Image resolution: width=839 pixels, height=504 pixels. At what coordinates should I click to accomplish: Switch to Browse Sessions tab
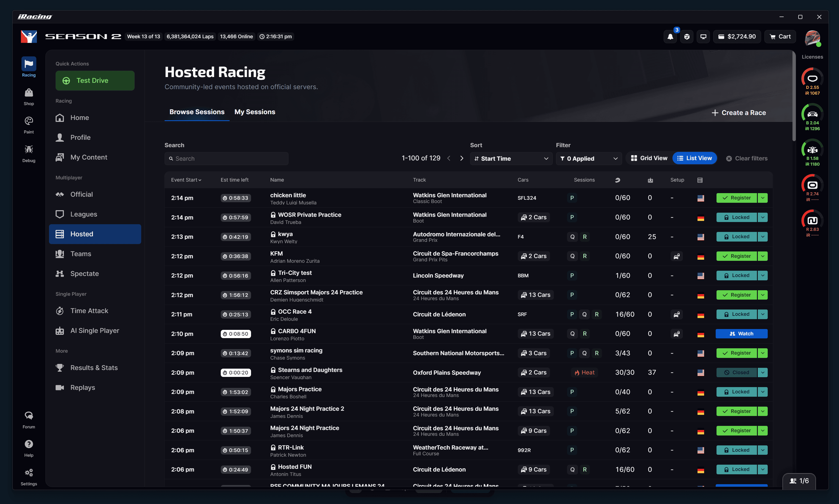[x=197, y=112]
